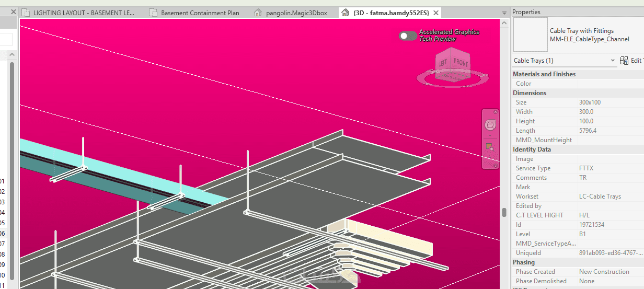This screenshot has height=289, width=644.
Task: Select the Zoom Region tool in the navigation bar
Action: pyautogui.click(x=490, y=147)
